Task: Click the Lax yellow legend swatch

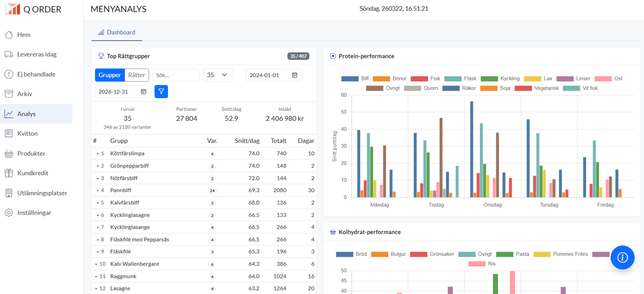Action: [x=533, y=79]
